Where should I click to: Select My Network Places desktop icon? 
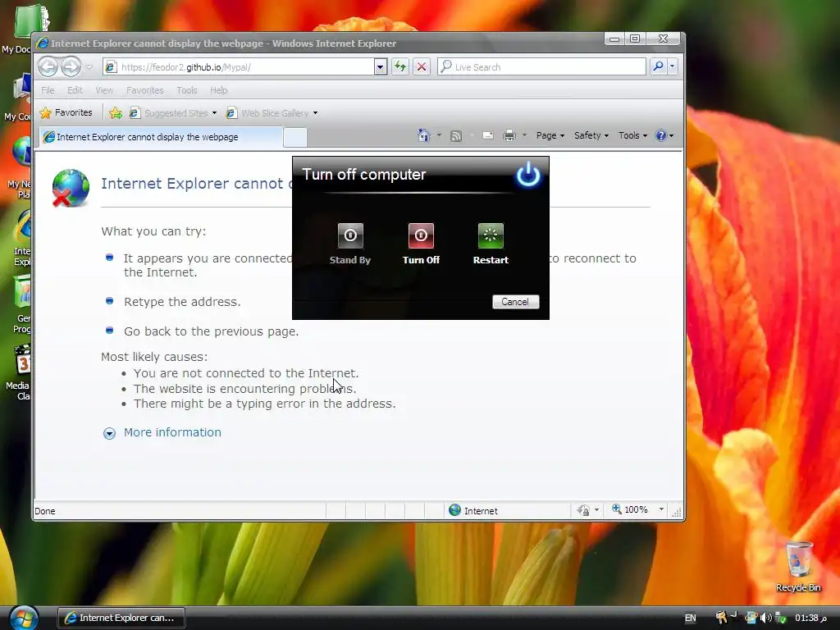tap(21, 168)
